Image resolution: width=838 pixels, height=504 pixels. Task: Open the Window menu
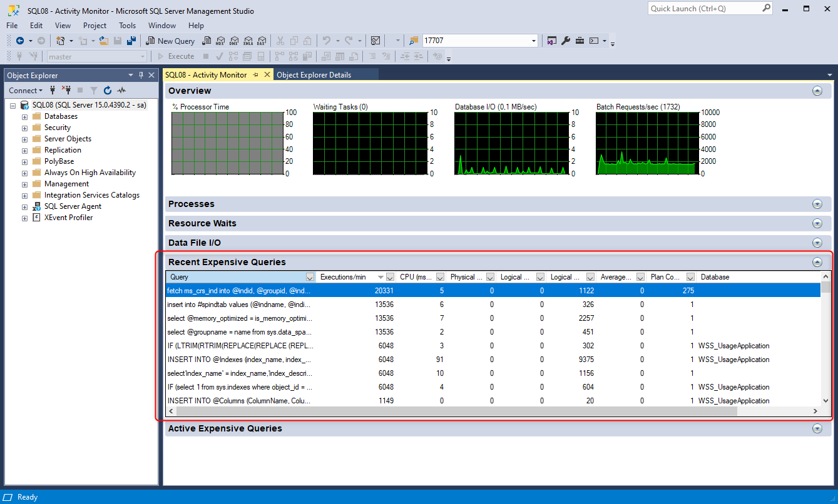(162, 26)
